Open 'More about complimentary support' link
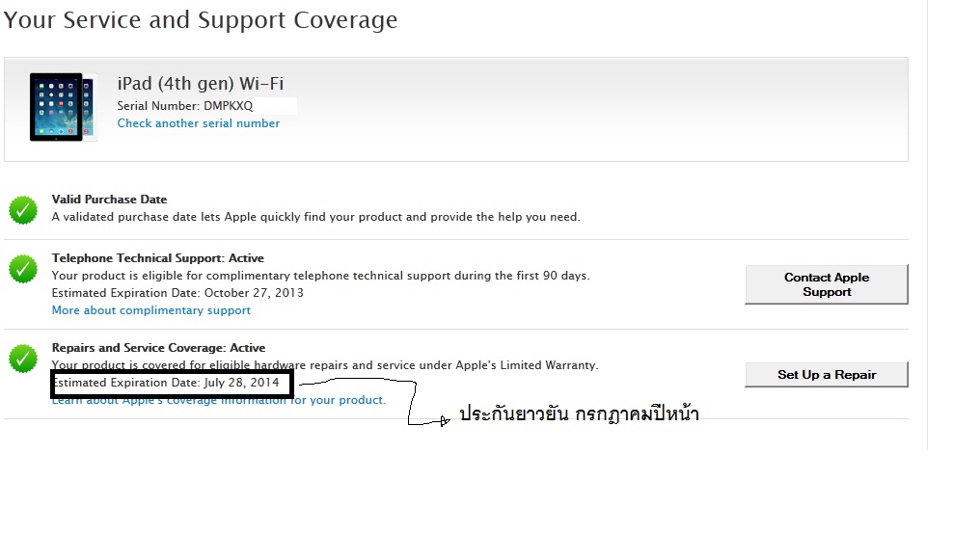Viewport: 980px width, 560px height. (150, 310)
